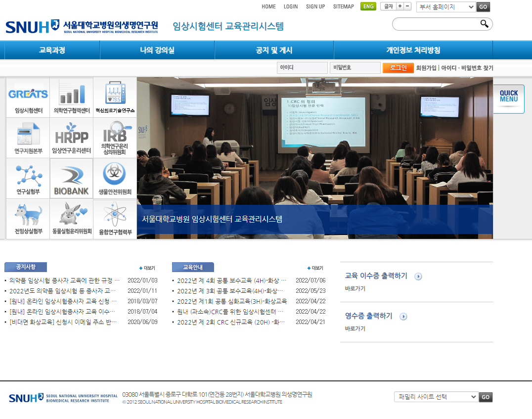Viewport: 532px width, 419px height.
Task: Click 더보기 next to 공지사항
Action: (x=147, y=268)
